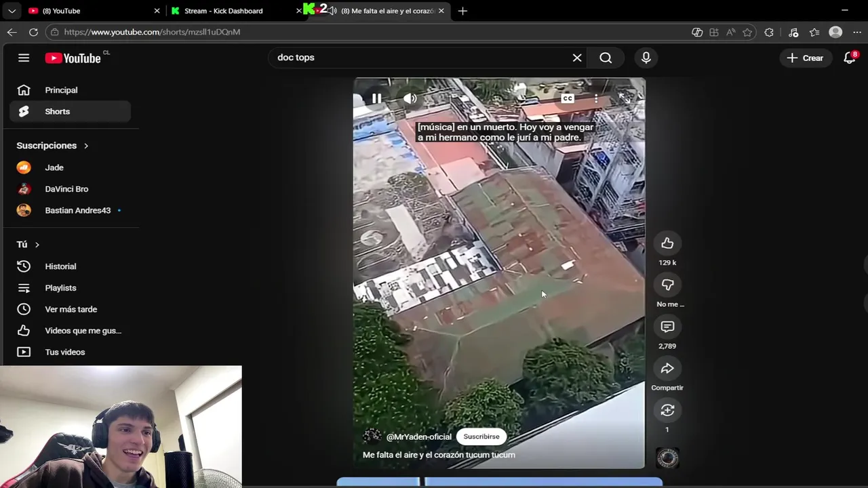
Task: Go to Principal in the sidebar
Action: 71,90
